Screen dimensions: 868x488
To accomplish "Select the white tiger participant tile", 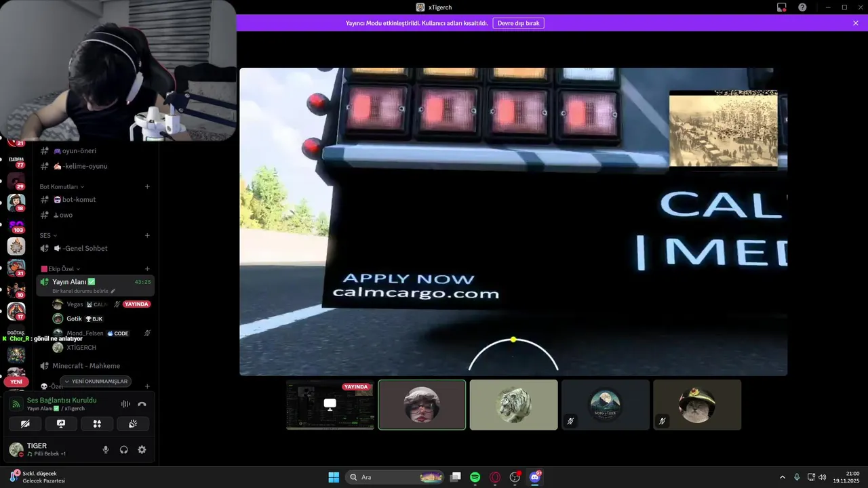I will click(x=513, y=405).
